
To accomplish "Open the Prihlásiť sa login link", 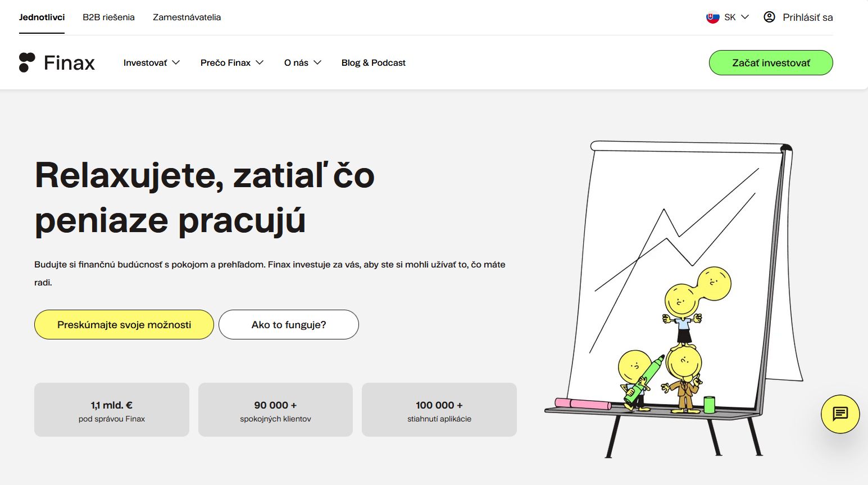I will tap(798, 17).
